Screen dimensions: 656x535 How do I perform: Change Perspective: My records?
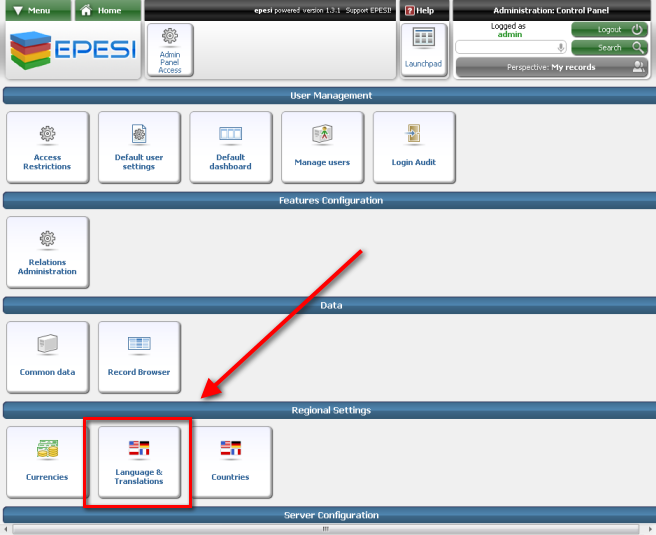coord(551,67)
